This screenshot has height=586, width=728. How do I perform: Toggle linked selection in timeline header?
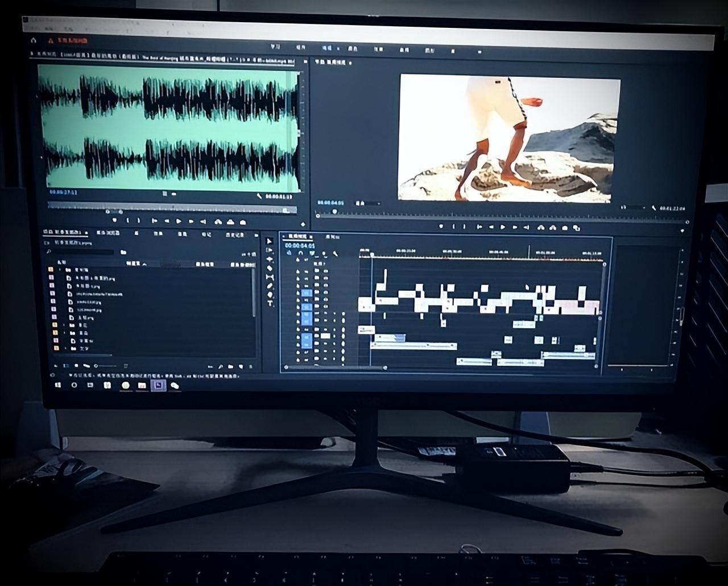(x=312, y=254)
